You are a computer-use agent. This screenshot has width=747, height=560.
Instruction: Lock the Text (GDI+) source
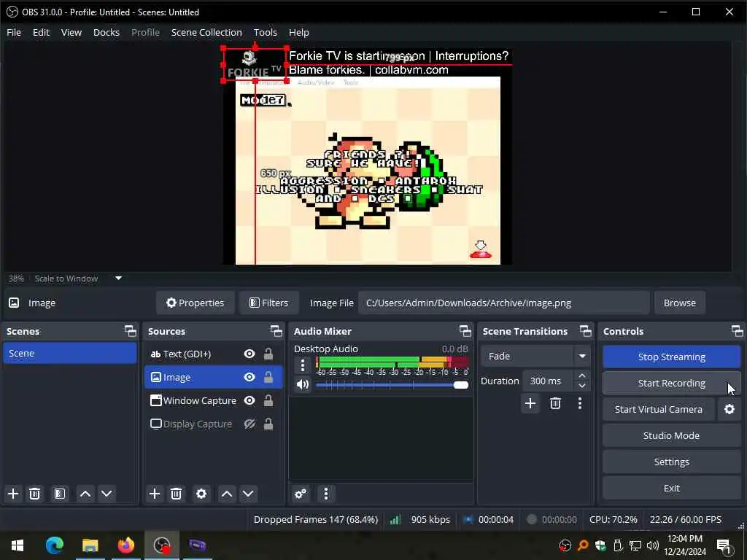tap(268, 354)
